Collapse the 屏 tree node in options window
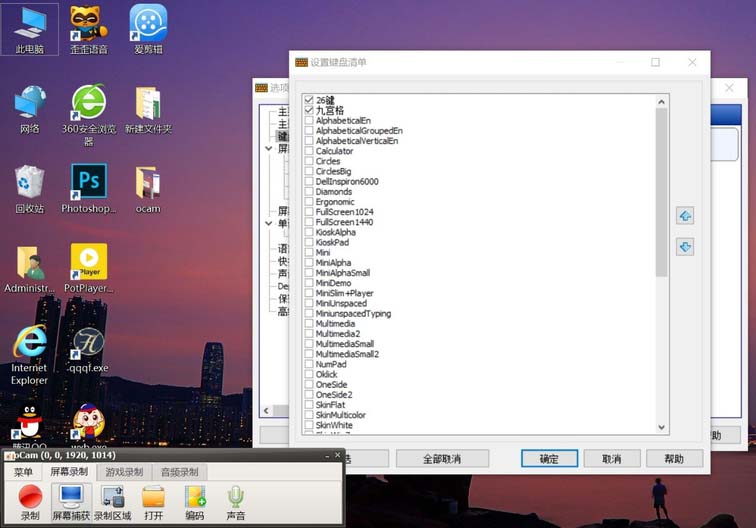Image resolution: width=756 pixels, height=528 pixels. [269, 149]
